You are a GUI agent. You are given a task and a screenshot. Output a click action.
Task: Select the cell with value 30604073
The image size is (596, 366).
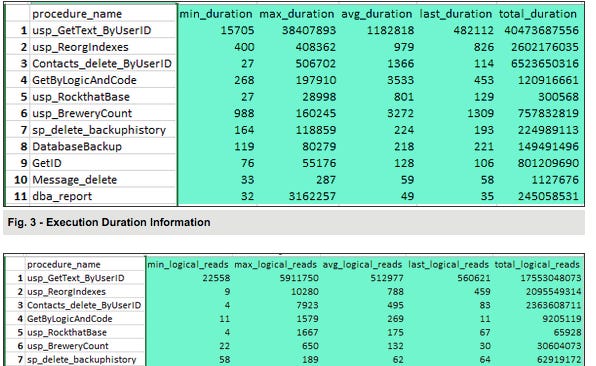(x=559, y=346)
